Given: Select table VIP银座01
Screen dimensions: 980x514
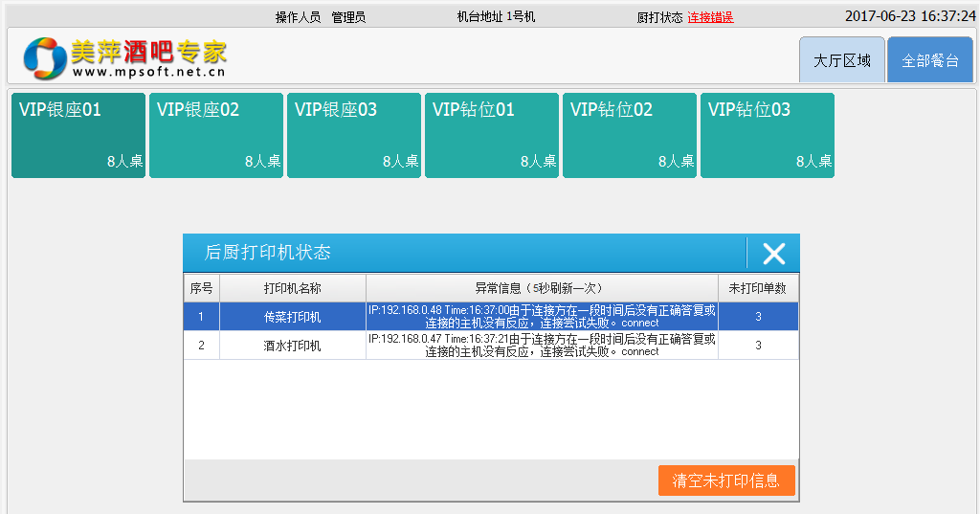Looking at the screenshot, I should (x=78, y=135).
